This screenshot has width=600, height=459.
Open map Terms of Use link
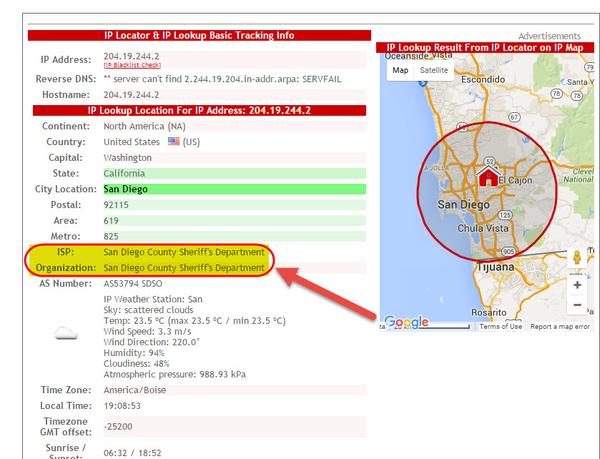501,327
